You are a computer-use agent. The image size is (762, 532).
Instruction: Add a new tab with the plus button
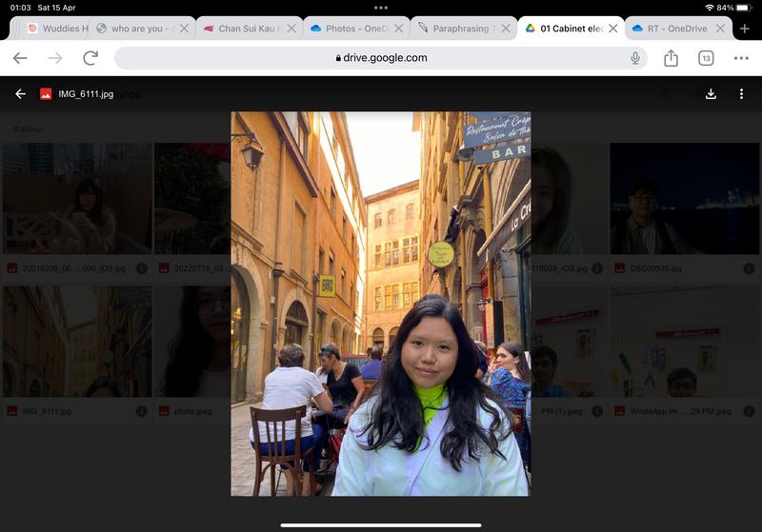pos(745,29)
